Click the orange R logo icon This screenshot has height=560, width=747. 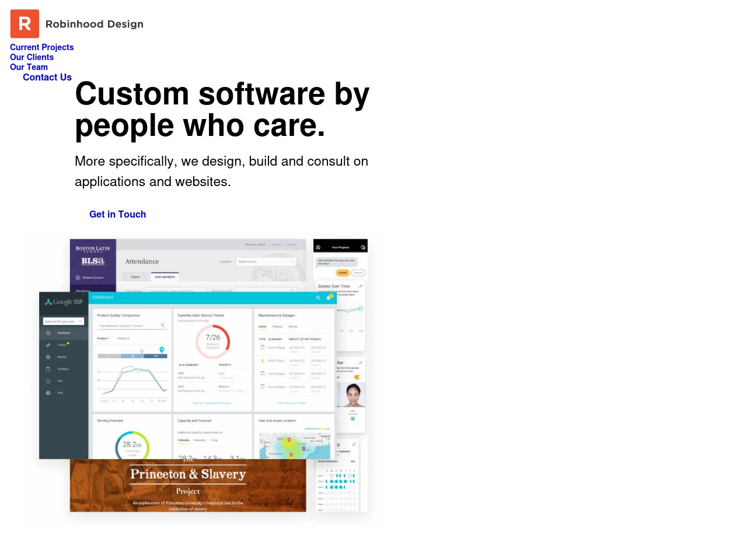[25, 24]
